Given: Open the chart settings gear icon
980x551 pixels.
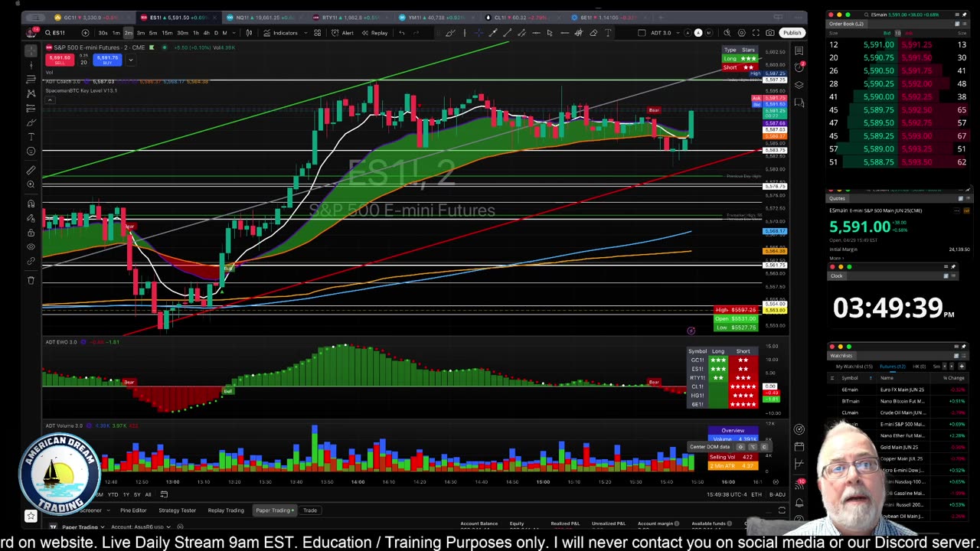Looking at the screenshot, I should tap(741, 33).
